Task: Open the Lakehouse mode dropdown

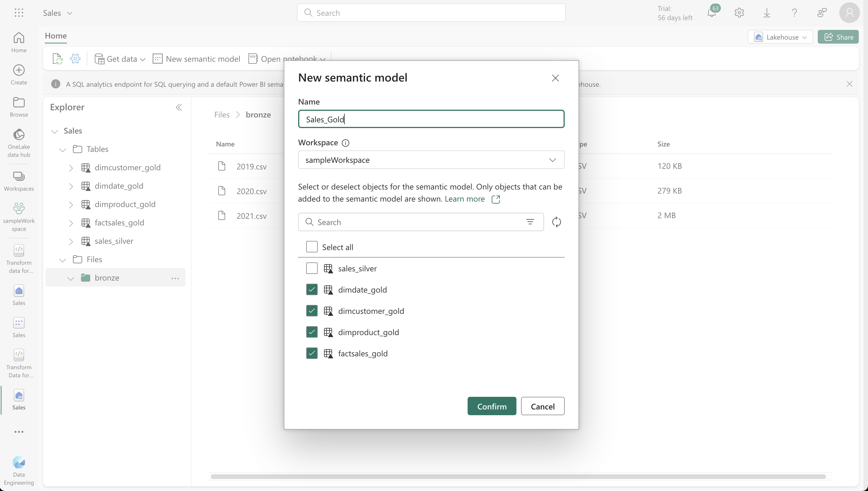Action: pos(780,37)
